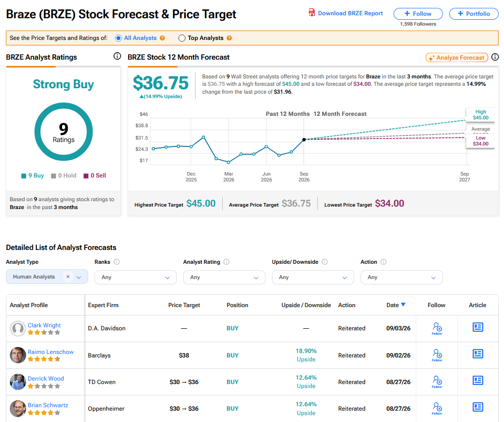Add BRZE to Portfolio

point(474,14)
